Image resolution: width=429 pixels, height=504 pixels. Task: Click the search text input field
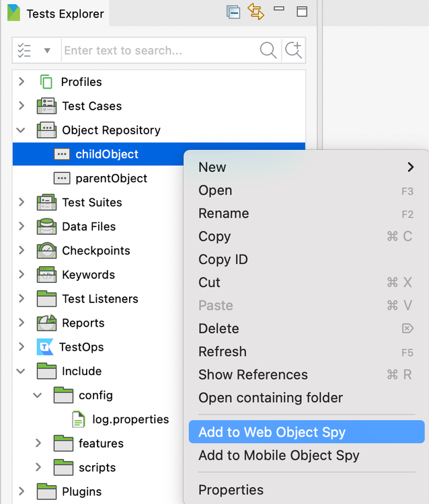[159, 50]
